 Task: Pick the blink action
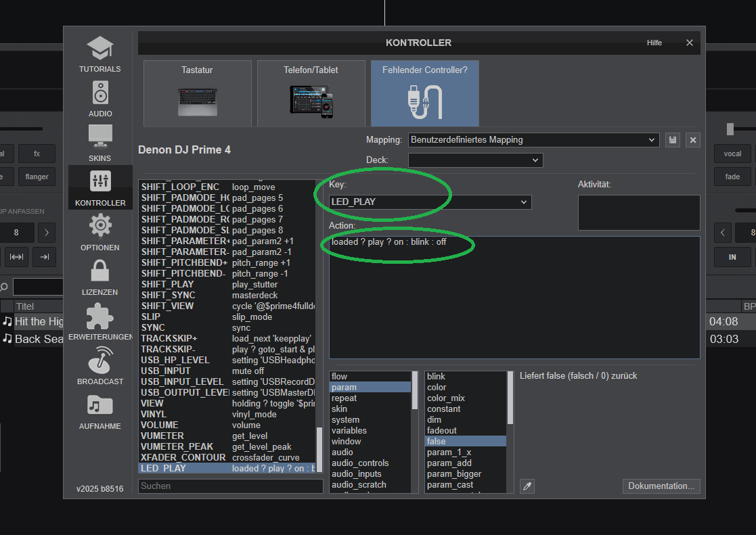point(466,377)
